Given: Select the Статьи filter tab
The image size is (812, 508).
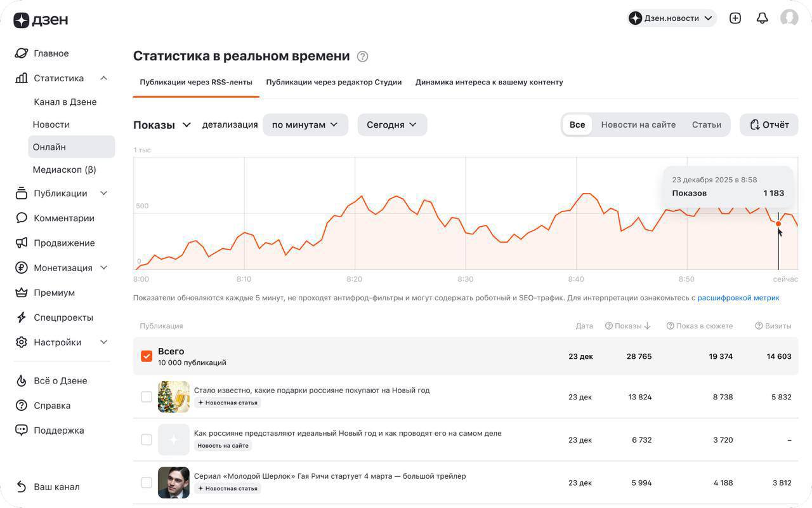Looking at the screenshot, I should [707, 124].
